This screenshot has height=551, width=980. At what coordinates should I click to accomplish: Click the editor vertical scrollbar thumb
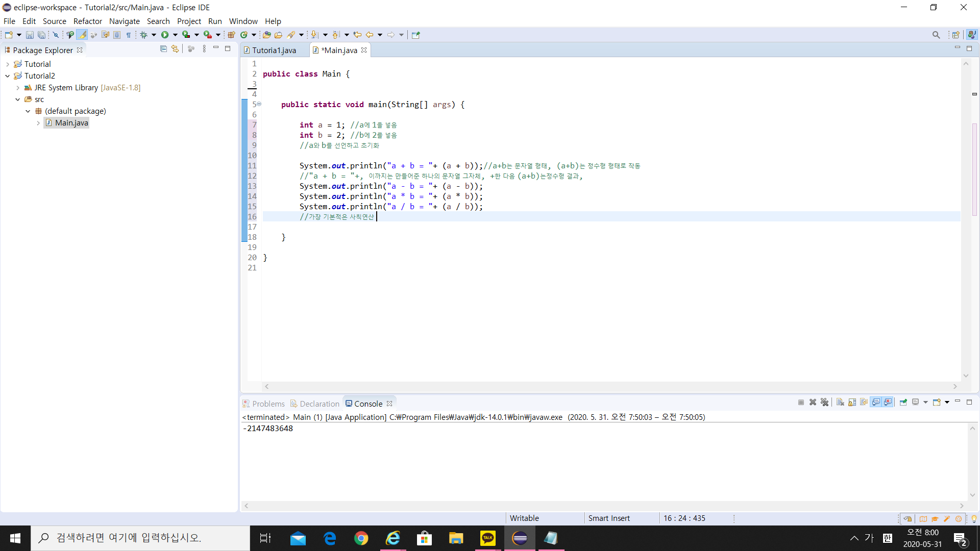pos(974,168)
